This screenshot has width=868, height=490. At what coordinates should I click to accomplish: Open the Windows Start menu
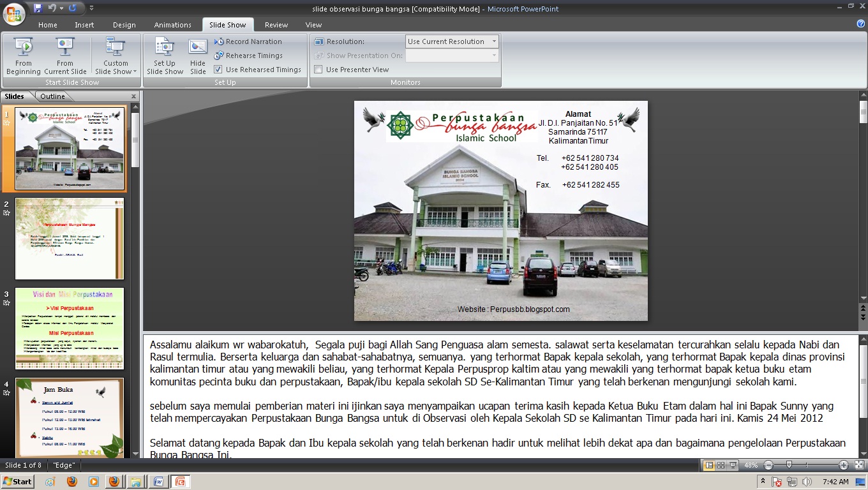tap(18, 482)
